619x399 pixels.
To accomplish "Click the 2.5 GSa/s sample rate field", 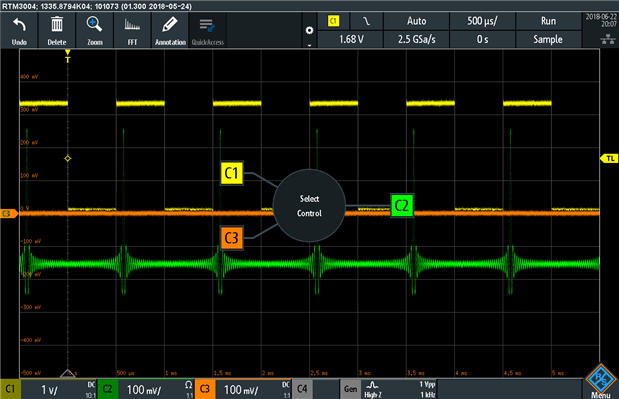I will click(x=416, y=39).
